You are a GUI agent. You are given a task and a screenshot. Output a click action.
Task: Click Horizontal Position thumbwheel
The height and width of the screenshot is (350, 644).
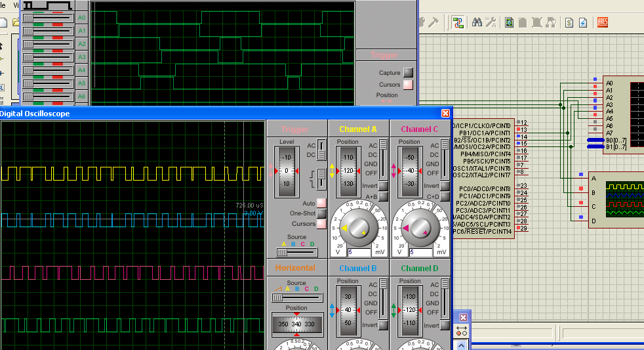pyautogui.click(x=296, y=324)
